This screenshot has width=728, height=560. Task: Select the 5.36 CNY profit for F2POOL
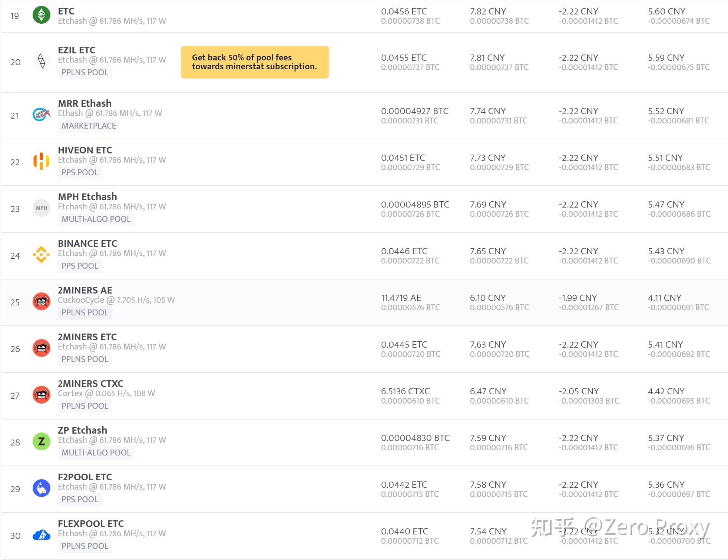(666, 485)
